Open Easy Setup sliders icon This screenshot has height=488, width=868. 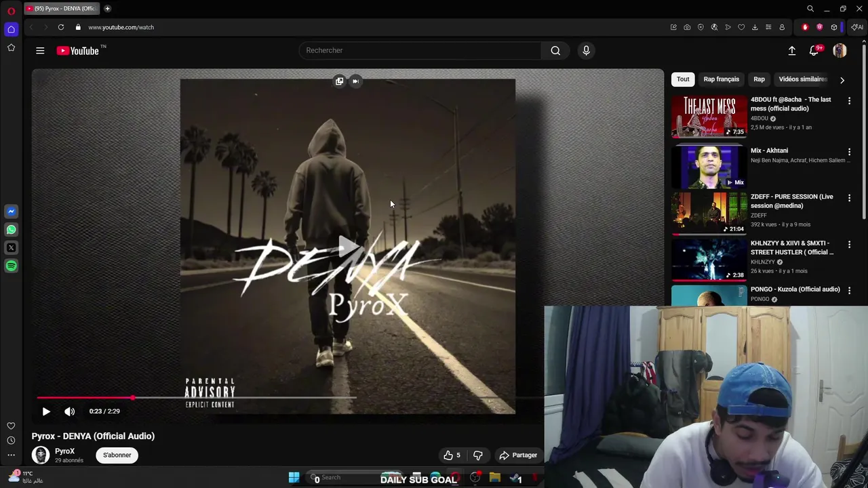point(768,27)
